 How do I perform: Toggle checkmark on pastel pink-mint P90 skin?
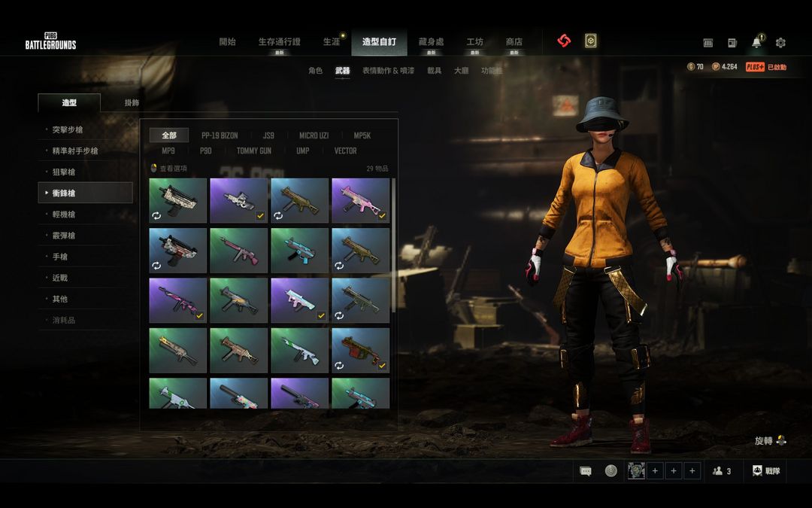(321, 315)
